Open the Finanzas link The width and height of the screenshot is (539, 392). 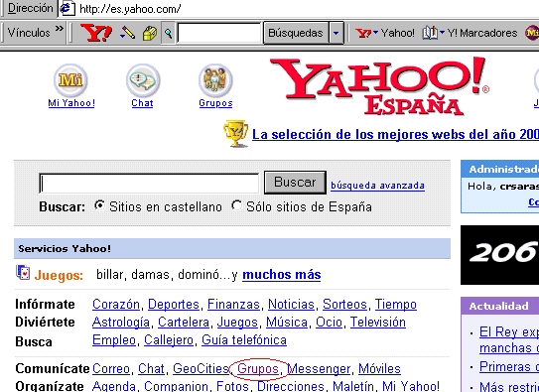(233, 305)
